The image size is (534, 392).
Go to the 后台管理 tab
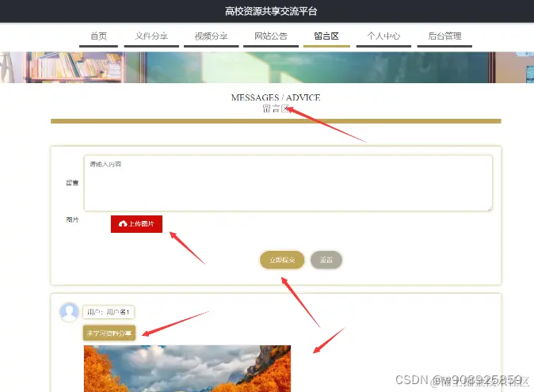coord(444,36)
